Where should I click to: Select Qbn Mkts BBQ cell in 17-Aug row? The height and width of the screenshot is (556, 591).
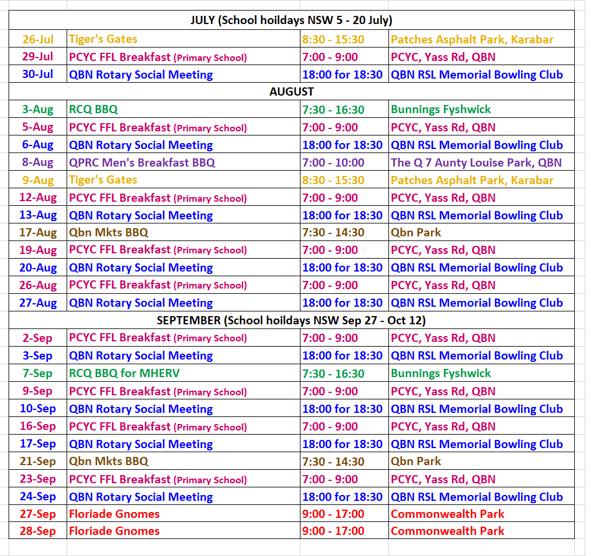pos(184,232)
